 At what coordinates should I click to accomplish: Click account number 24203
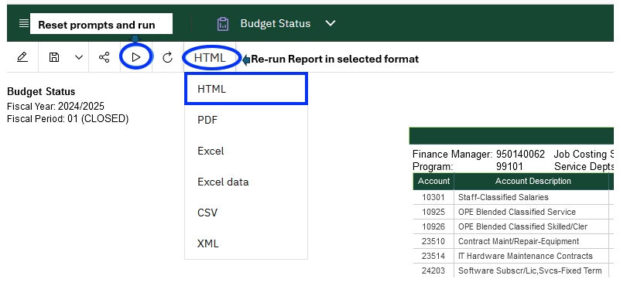433,271
